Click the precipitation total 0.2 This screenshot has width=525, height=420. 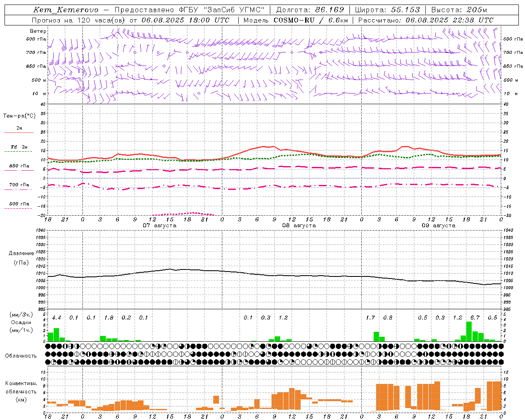click(x=126, y=317)
